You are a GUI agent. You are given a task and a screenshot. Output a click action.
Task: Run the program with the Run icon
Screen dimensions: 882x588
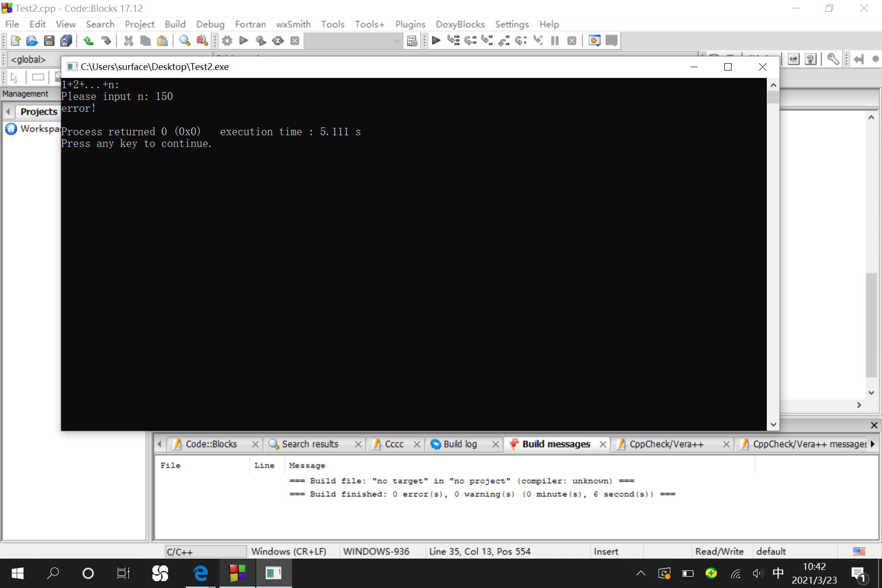(x=244, y=41)
